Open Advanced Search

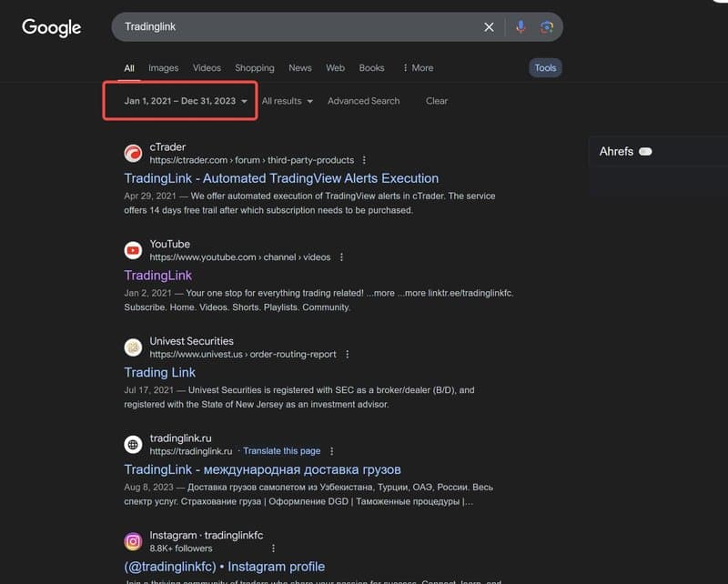click(363, 101)
